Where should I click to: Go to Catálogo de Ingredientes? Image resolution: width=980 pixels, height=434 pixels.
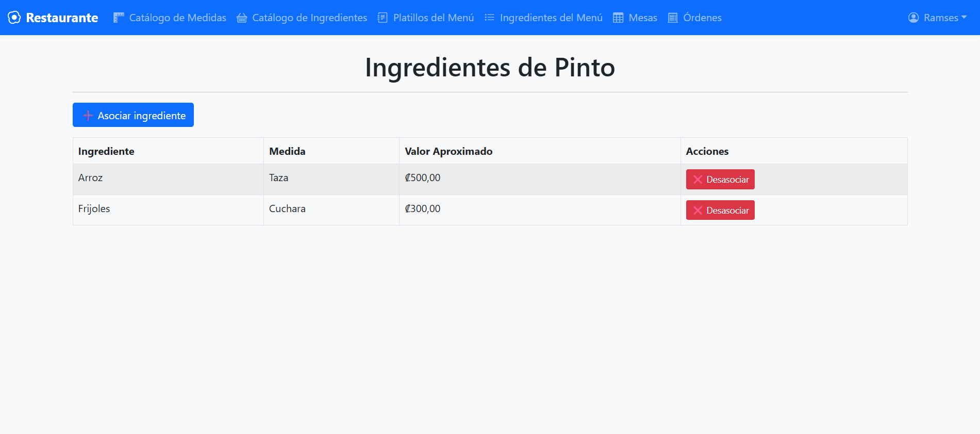click(309, 18)
